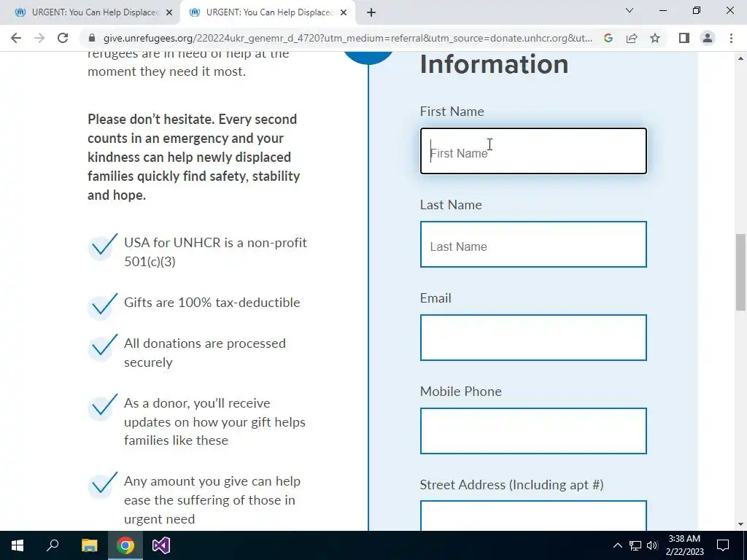Open the Chrome profile avatar
The width and height of the screenshot is (747, 560).
(708, 38)
